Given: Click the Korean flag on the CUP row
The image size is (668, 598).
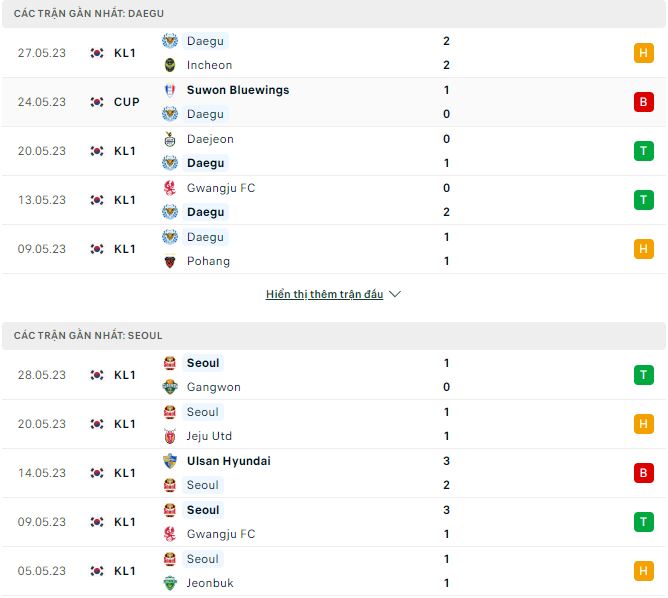Looking at the screenshot, I should coord(97,102).
